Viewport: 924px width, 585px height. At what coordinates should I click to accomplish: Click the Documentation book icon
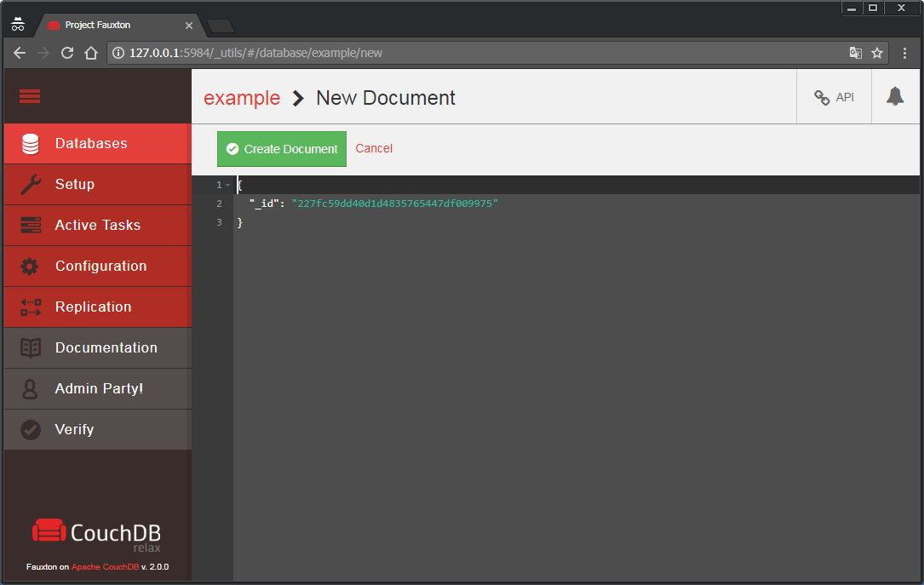click(31, 348)
